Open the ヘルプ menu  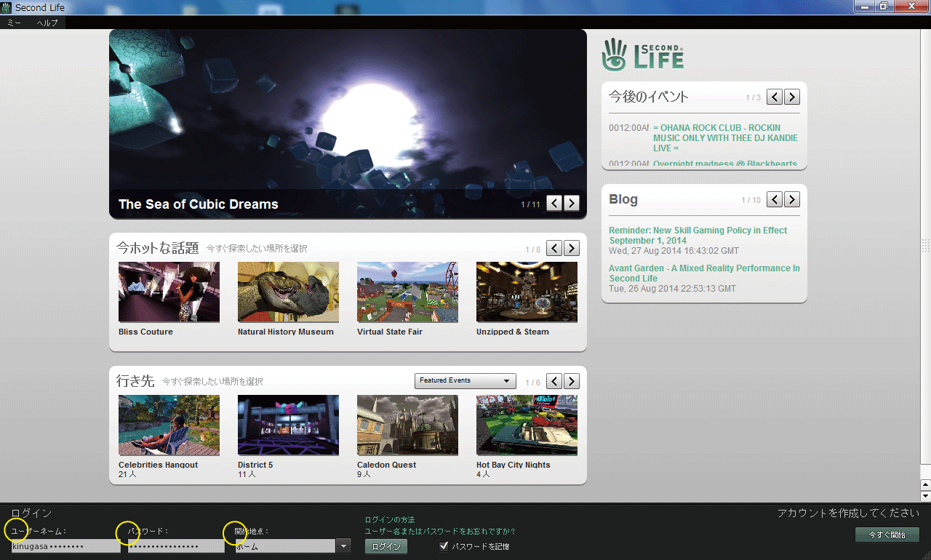pyautogui.click(x=47, y=23)
